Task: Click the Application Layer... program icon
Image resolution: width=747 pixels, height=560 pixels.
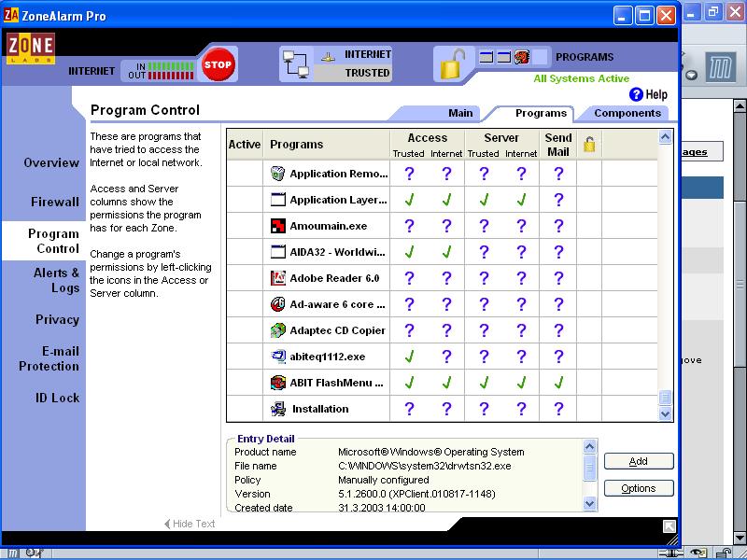Action: point(277,200)
